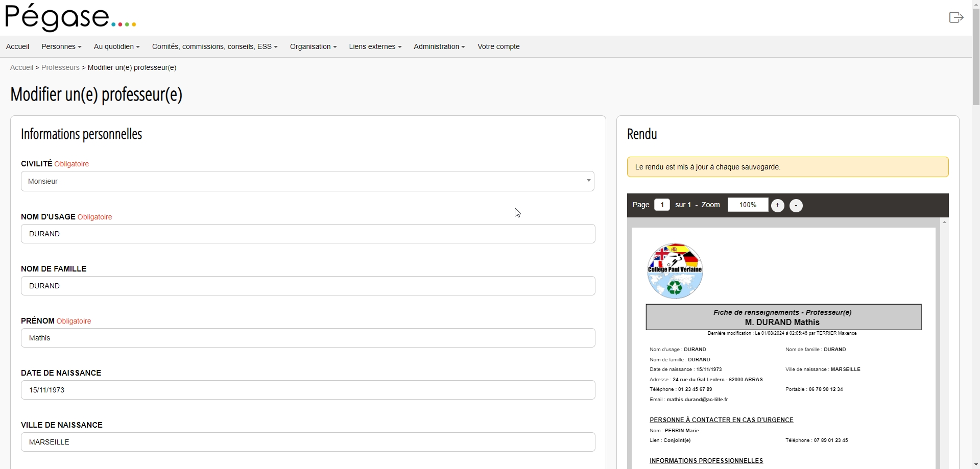This screenshot has width=980, height=469.
Task: Click the 'M. DURAND Mathis' title in preview
Action: tap(782, 323)
